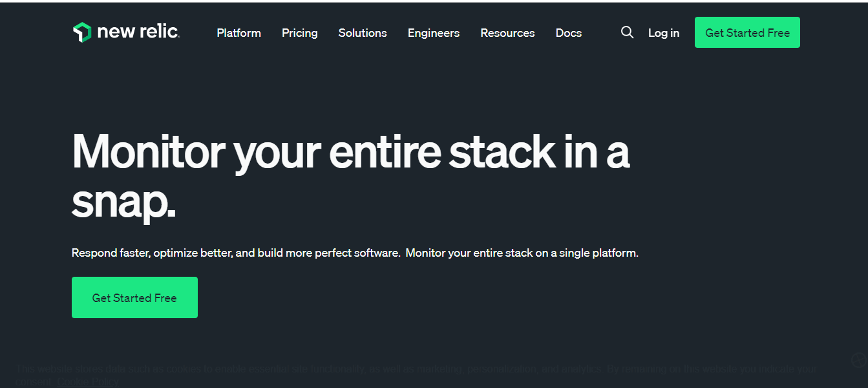The width and height of the screenshot is (868, 388).
Task: Click the New Relic logo
Action: (x=127, y=32)
